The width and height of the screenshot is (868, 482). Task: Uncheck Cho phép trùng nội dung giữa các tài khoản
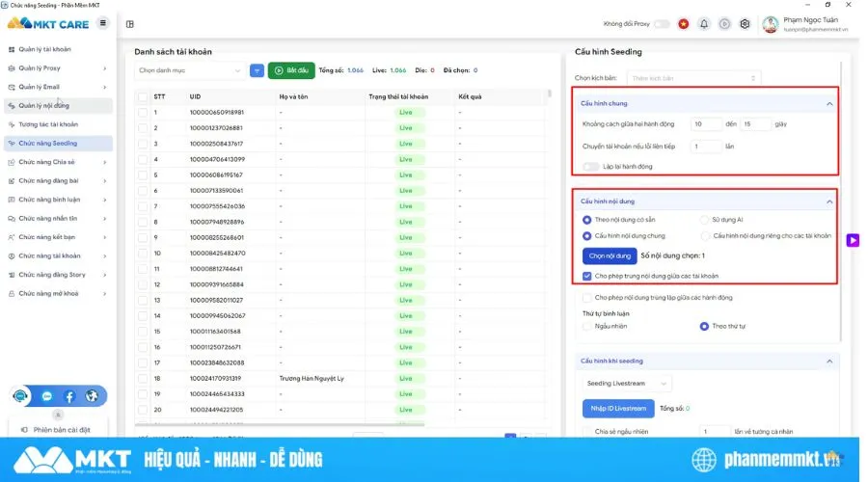(x=586, y=276)
